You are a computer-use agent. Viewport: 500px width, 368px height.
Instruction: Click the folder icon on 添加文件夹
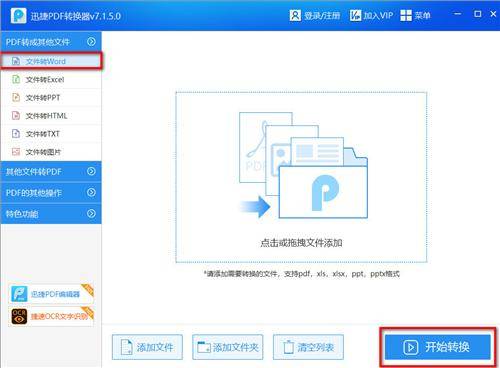(x=204, y=347)
